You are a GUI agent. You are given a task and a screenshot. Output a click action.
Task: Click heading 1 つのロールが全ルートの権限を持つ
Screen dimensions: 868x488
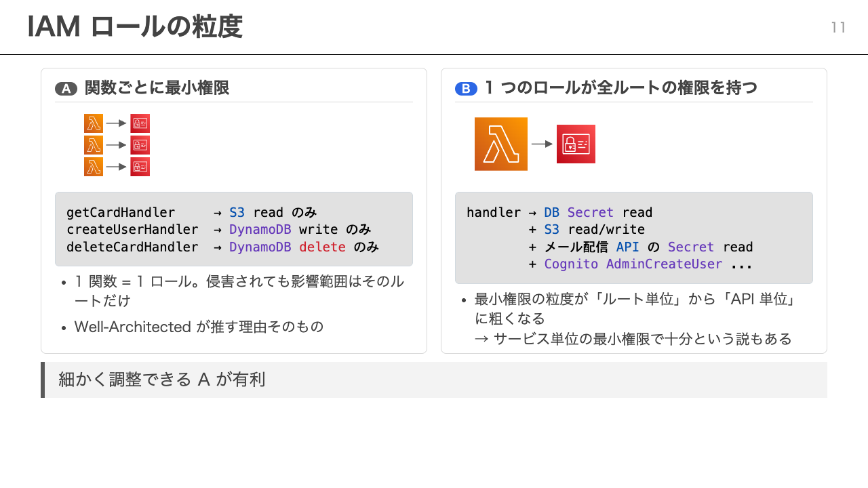[x=621, y=88]
